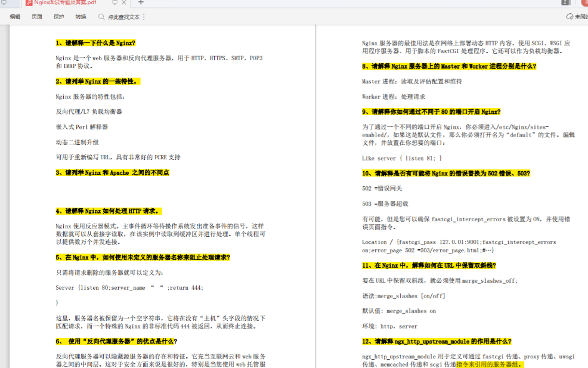This screenshot has width=588, height=368.
Task: Click the monitor icon at the far left of the tab bar
Action: click(4, 2)
